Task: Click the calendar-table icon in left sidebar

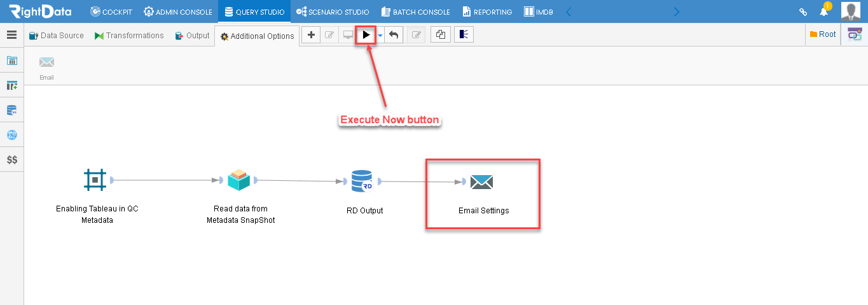Action: point(11,60)
